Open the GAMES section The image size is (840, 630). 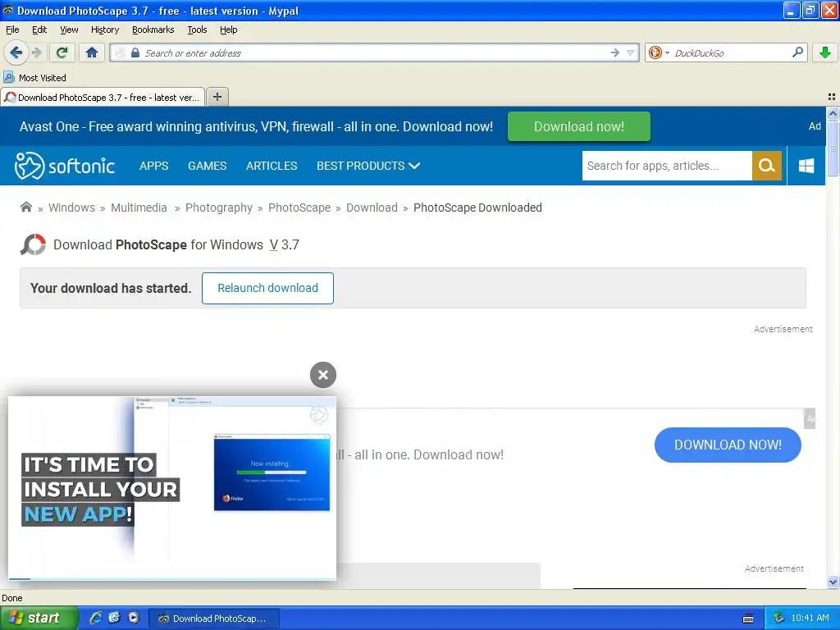208,166
